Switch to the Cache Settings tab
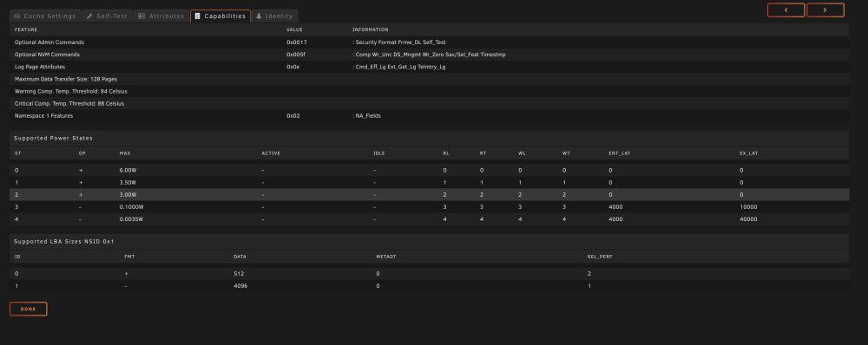This screenshot has height=345, width=868. (x=45, y=16)
